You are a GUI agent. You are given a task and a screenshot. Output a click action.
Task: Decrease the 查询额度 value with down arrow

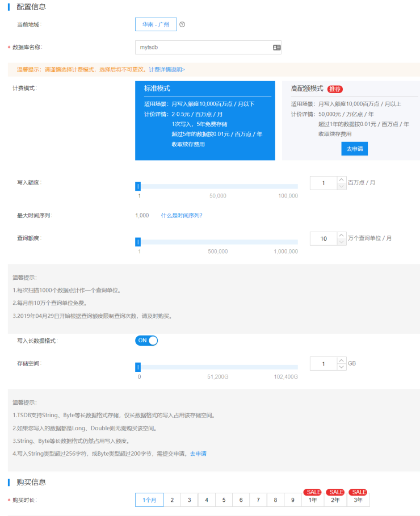(x=342, y=242)
